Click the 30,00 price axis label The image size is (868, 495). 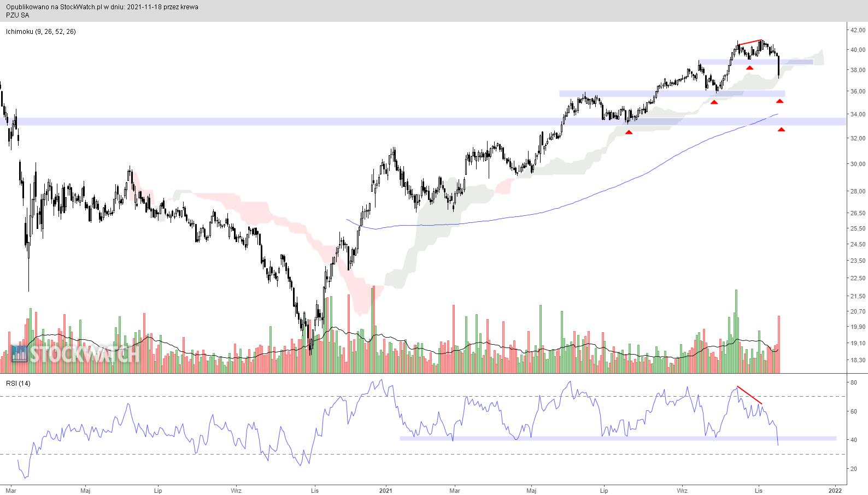pos(857,164)
